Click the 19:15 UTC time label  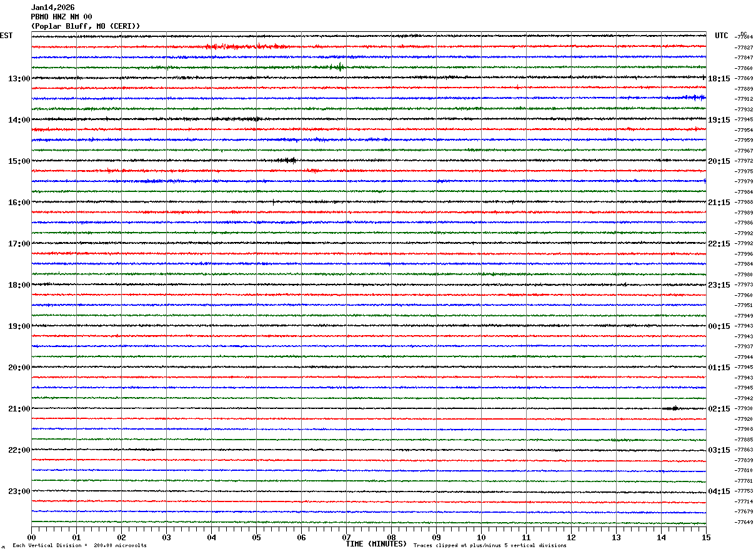(719, 120)
